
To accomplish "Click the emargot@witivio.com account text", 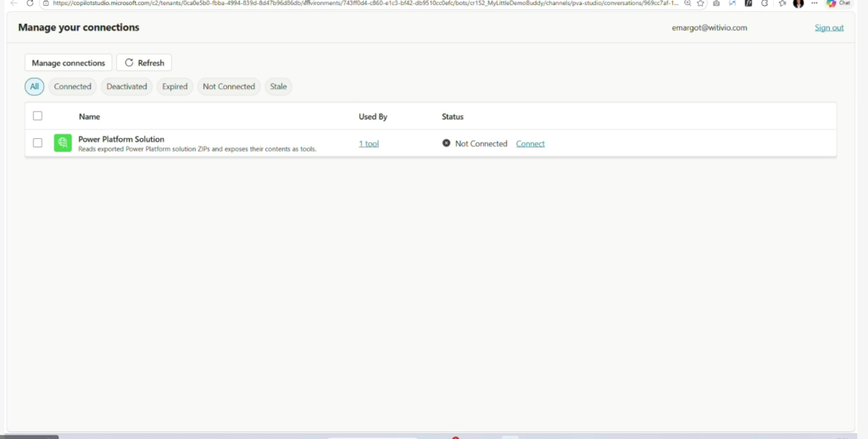I will click(709, 28).
